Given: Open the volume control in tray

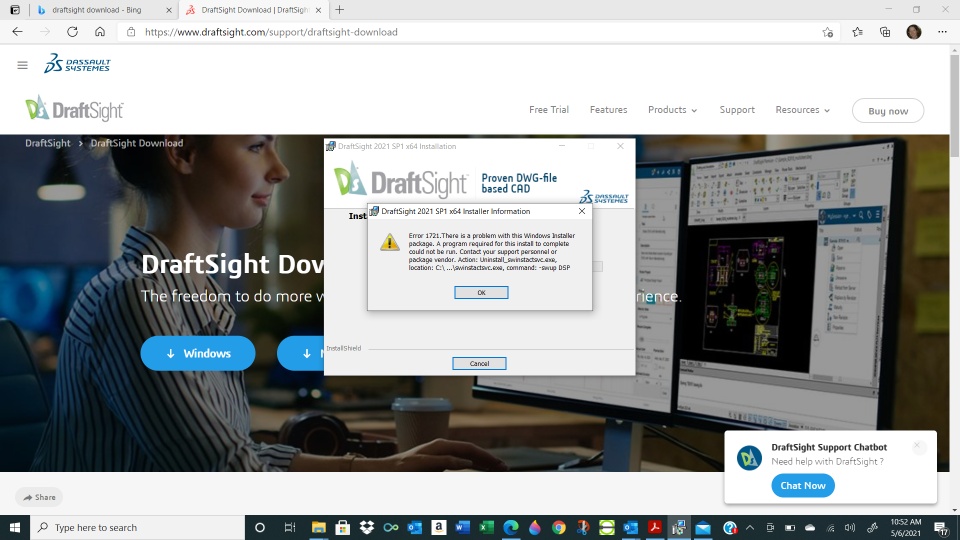Looking at the screenshot, I should [850, 527].
